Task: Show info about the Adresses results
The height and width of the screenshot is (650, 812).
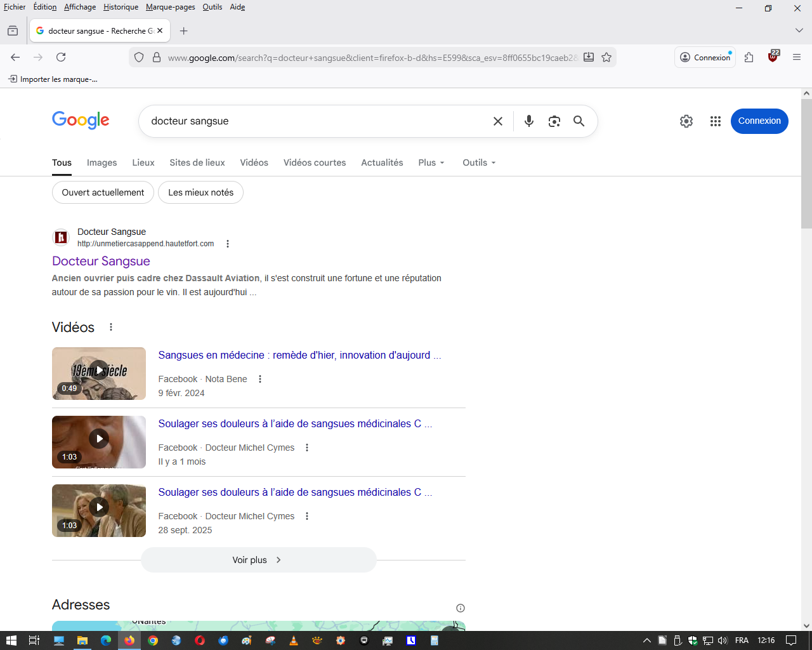Action: (x=461, y=608)
